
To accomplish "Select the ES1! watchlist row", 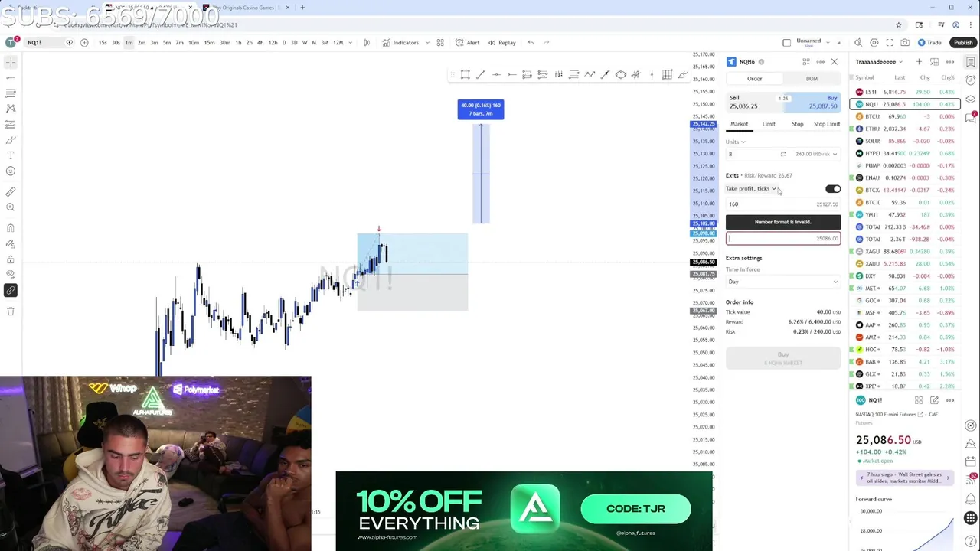I will (903, 92).
